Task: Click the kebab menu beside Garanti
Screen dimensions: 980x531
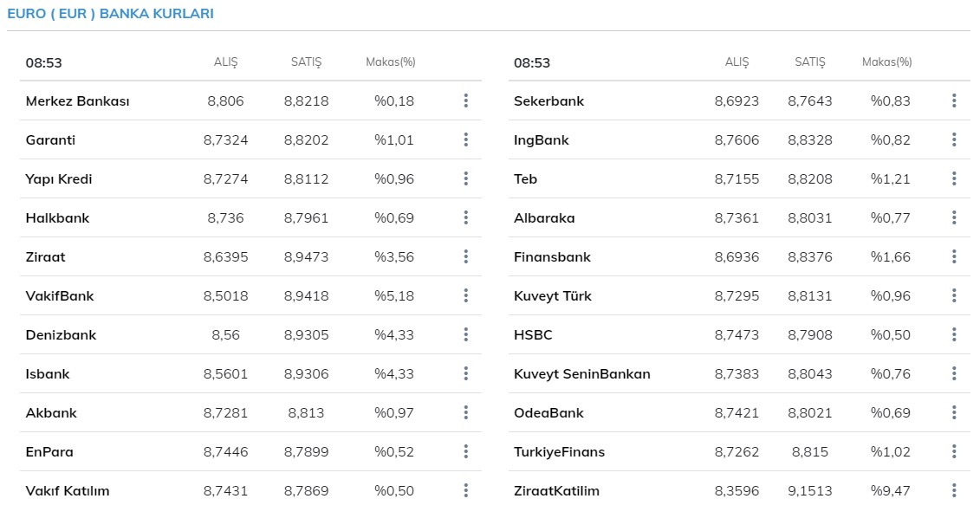Action: [465, 139]
